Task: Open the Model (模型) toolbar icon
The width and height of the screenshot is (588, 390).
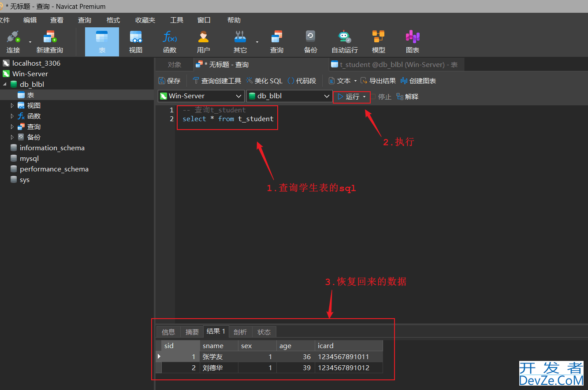Action: (379, 42)
